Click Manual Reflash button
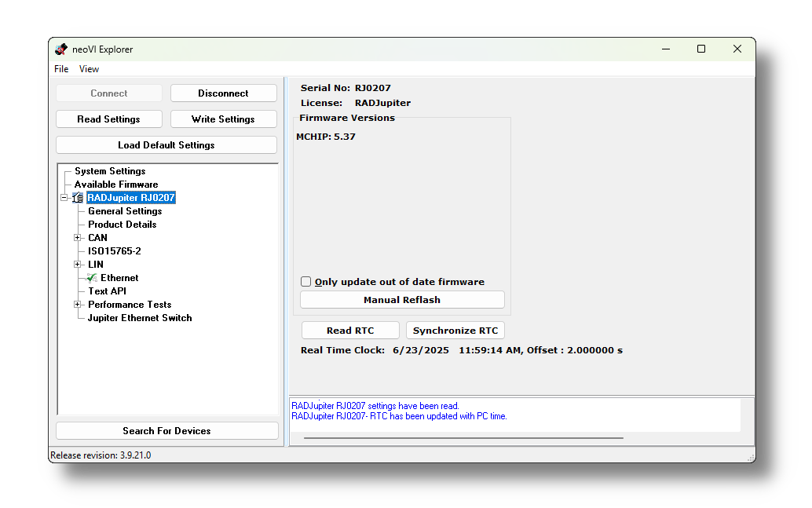 401,300
